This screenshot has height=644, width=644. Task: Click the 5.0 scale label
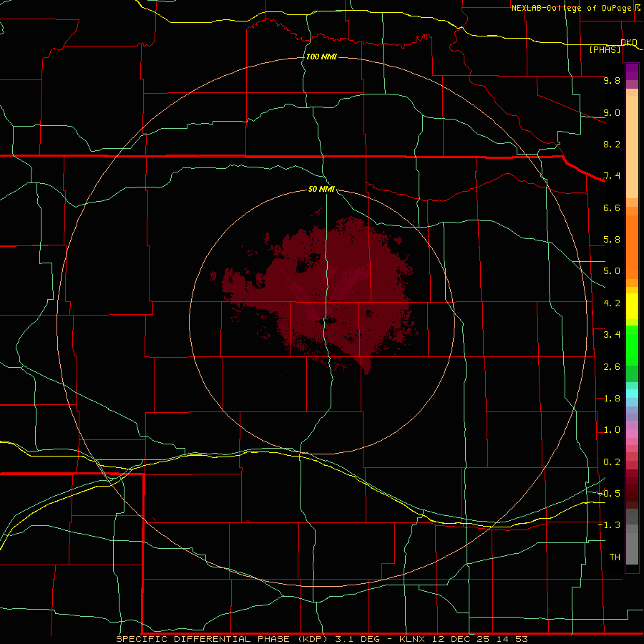(x=612, y=271)
